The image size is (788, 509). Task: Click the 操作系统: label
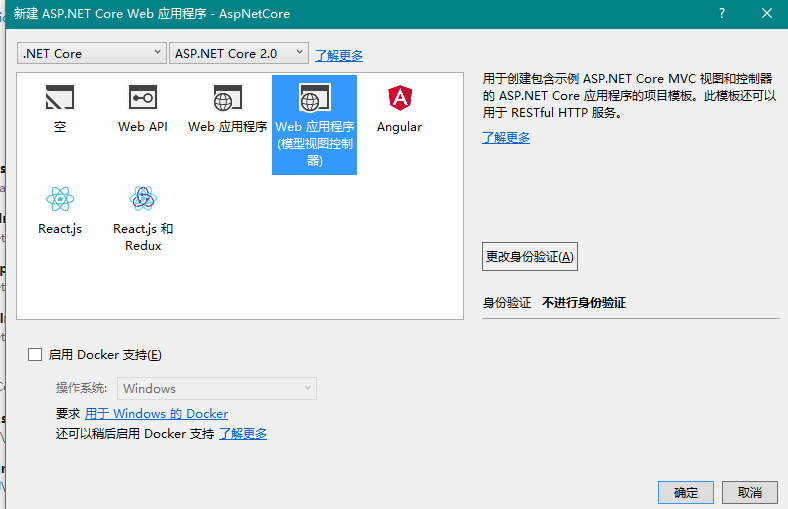point(81,388)
